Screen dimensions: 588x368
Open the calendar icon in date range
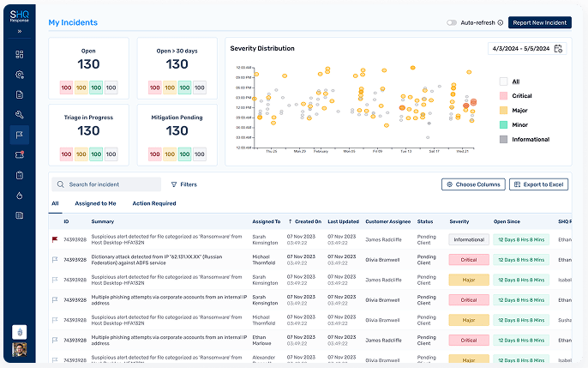coord(558,49)
